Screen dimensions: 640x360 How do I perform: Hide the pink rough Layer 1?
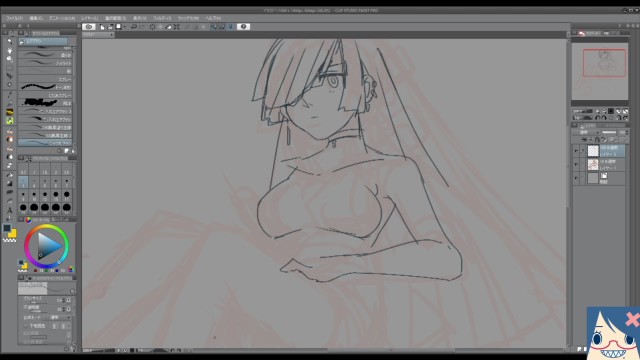pyautogui.click(x=576, y=164)
